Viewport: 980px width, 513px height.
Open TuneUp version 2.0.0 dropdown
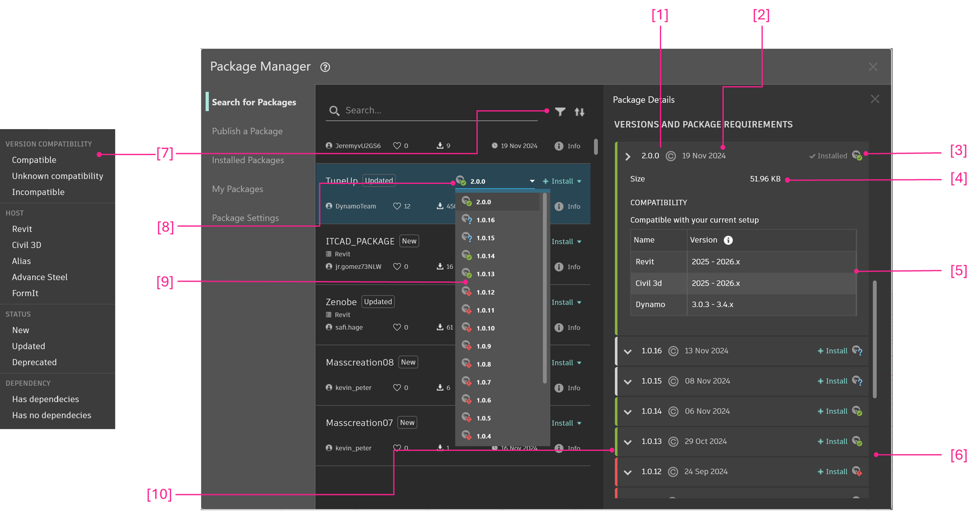(532, 181)
